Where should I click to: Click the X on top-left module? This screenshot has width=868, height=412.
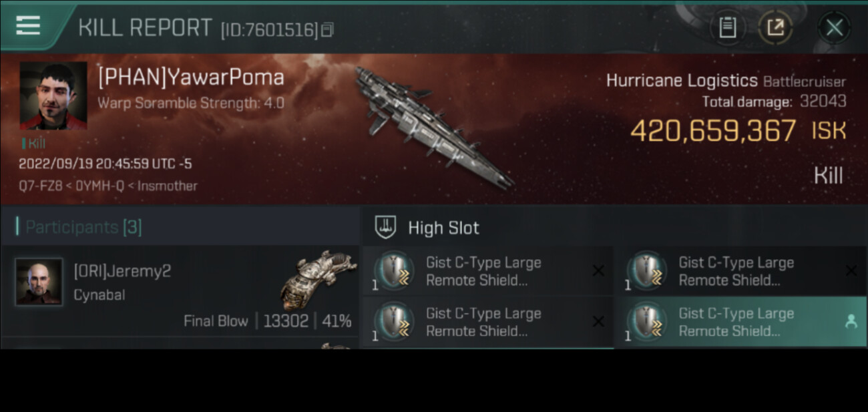[x=598, y=270]
